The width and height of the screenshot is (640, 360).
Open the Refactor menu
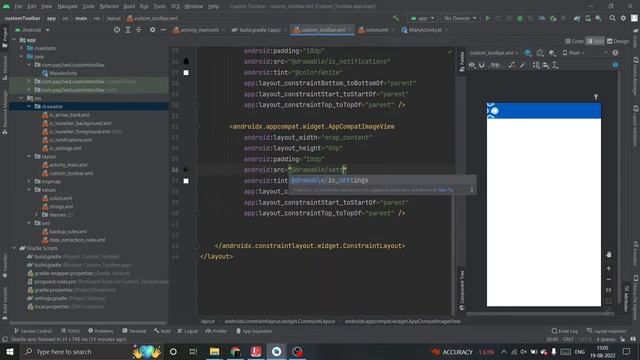click(109, 7)
